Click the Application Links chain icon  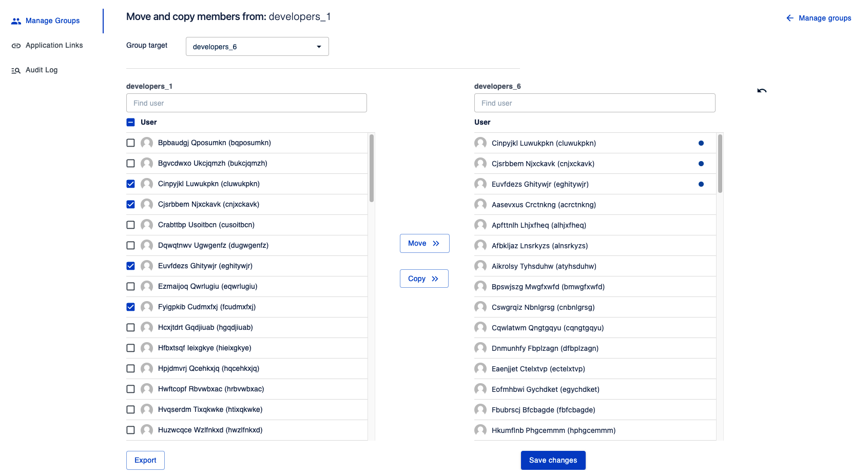16,46
